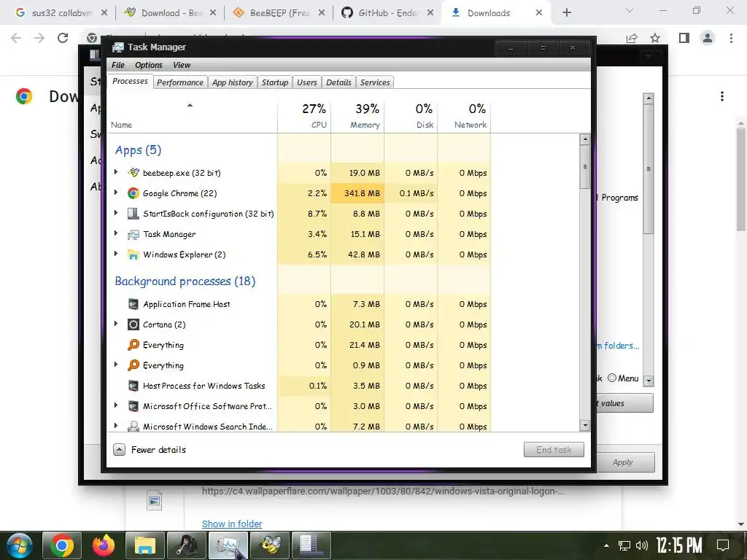Expand the Microsoft Office Software Protection row
The height and width of the screenshot is (560, 747).
pyautogui.click(x=116, y=405)
